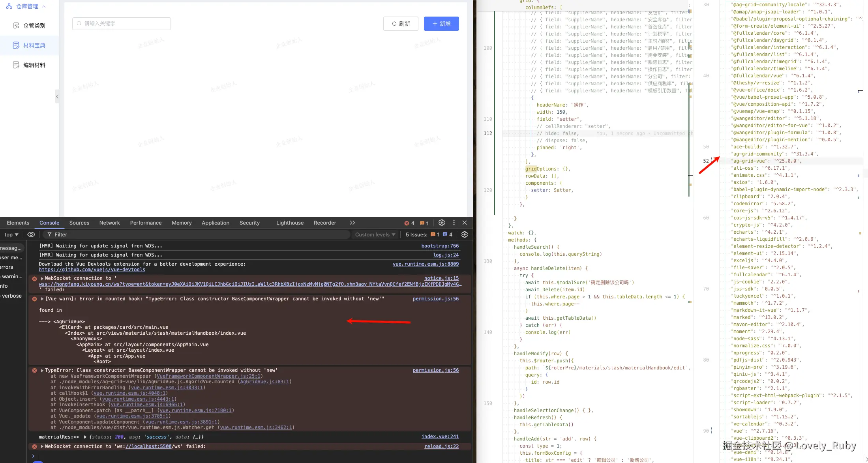
Task: Collapse the sidebar using arrow handle
Action: point(57,96)
